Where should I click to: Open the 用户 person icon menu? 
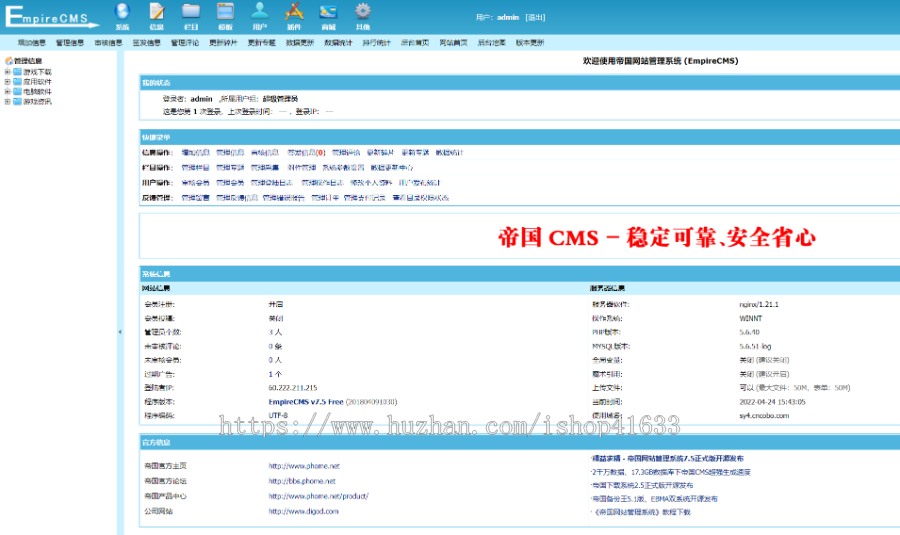click(x=259, y=16)
